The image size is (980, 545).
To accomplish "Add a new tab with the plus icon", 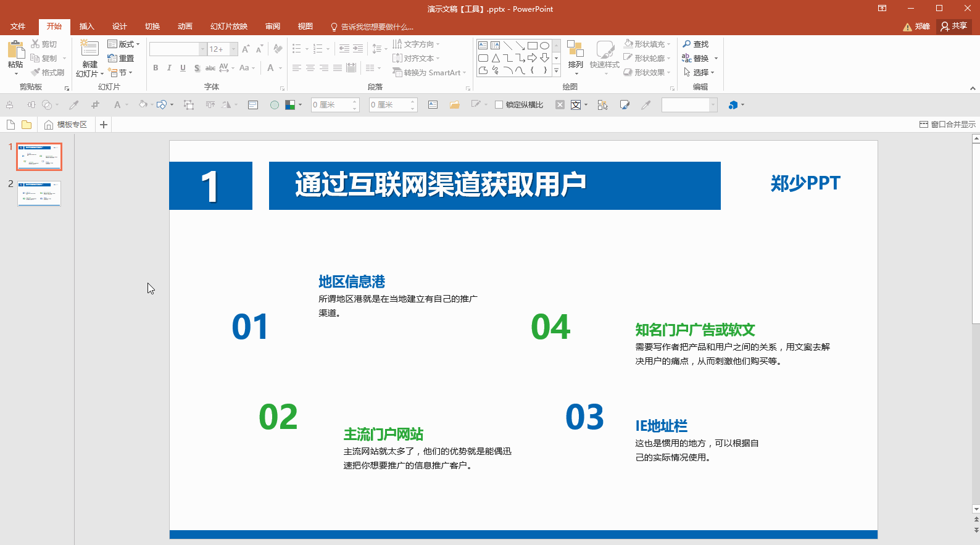I will tap(104, 125).
